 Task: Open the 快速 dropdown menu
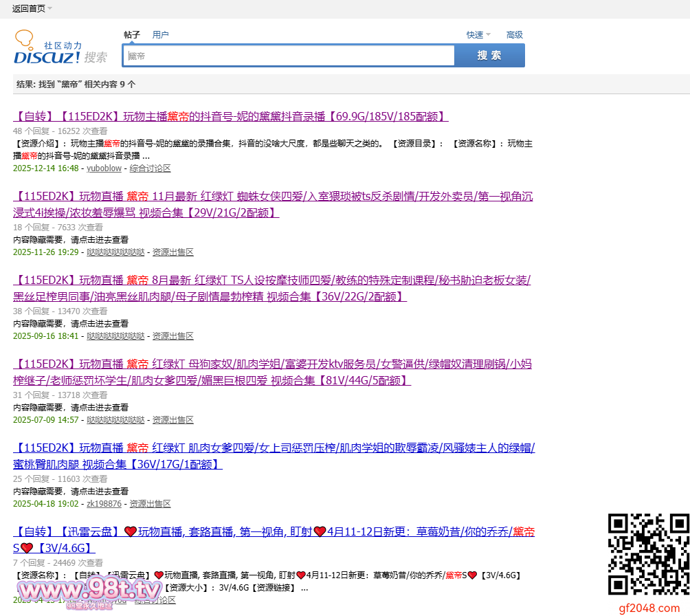(478, 34)
